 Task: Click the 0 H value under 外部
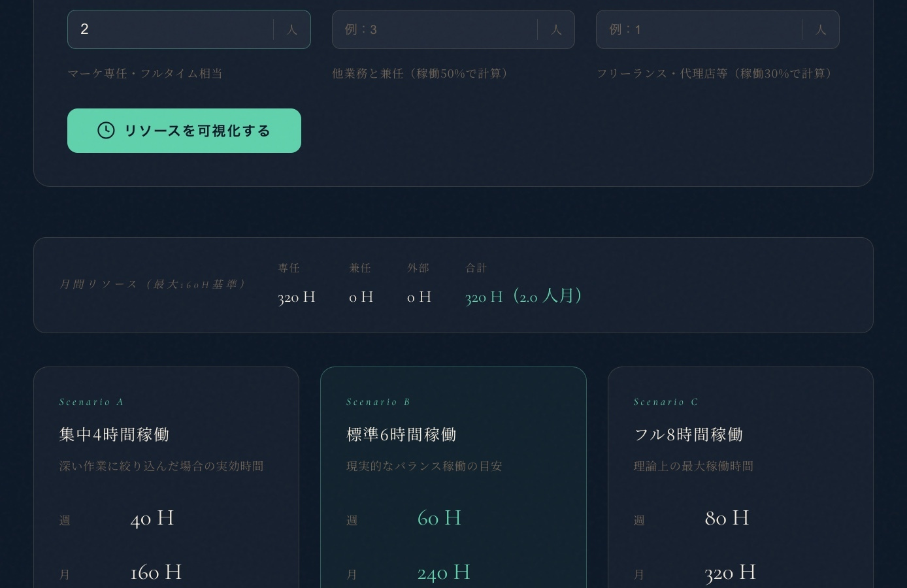pyautogui.click(x=419, y=297)
